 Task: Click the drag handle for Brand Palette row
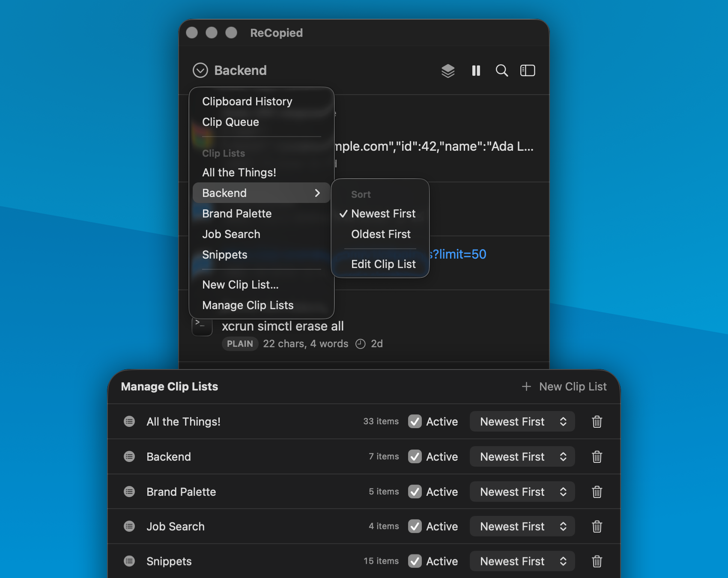pyautogui.click(x=129, y=492)
